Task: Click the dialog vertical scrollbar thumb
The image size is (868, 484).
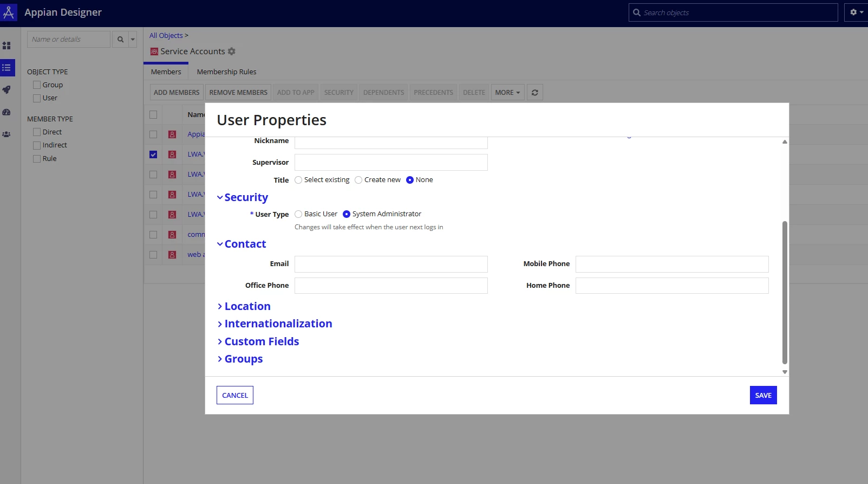Action: pos(785,293)
